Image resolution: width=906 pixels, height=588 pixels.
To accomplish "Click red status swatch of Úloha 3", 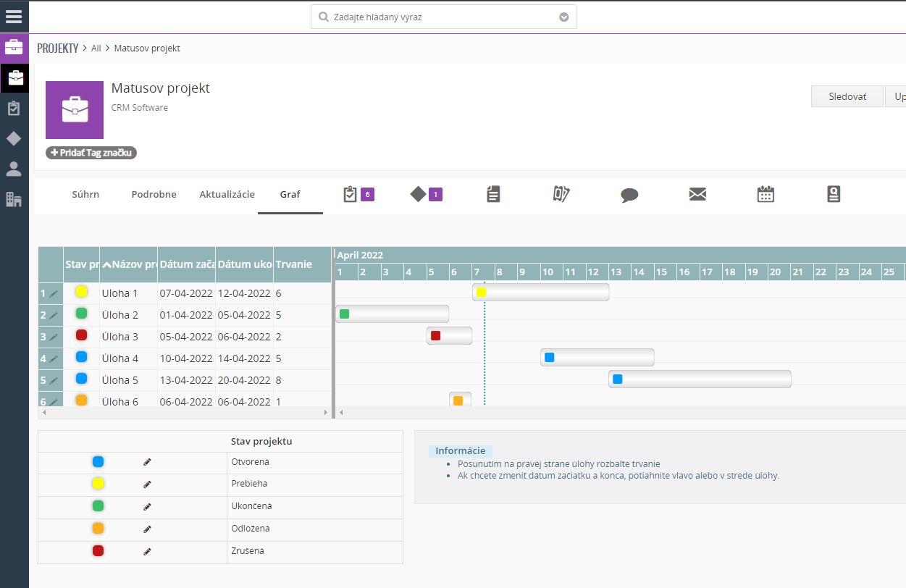I will click(x=81, y=335).
